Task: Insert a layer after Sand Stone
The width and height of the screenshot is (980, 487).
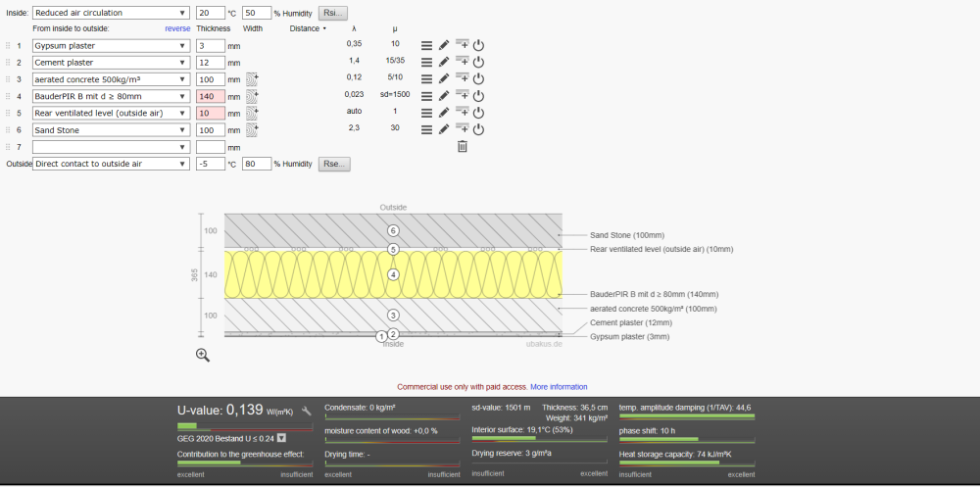Action: pos(462,129)
